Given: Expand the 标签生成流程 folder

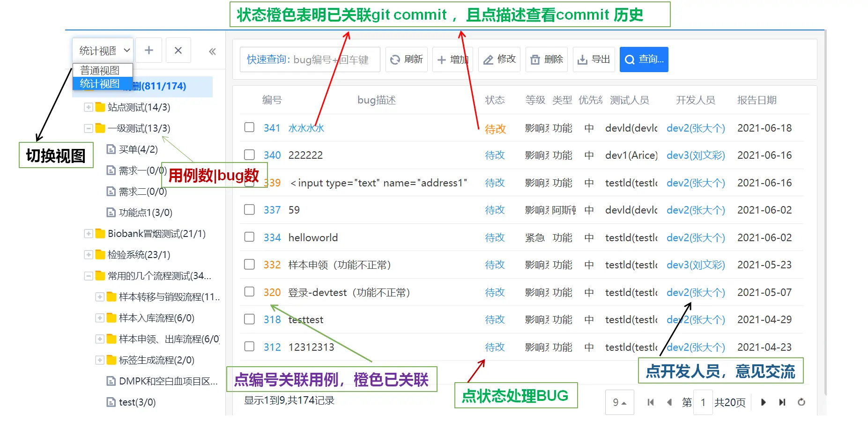Looking at the screenshot, I should (99, 360).
